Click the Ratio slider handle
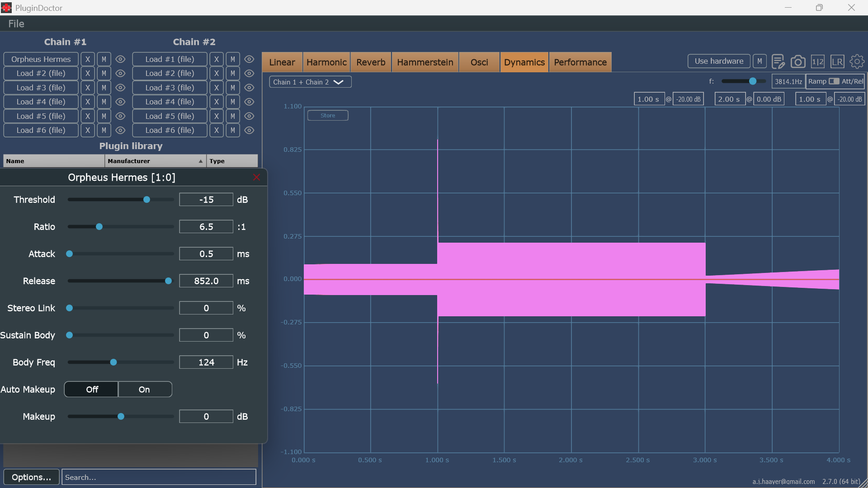 99,227
